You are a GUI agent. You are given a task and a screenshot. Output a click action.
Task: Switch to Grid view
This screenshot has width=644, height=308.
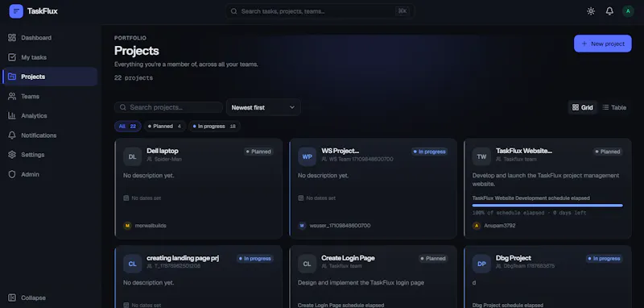(x=582, y=107)
